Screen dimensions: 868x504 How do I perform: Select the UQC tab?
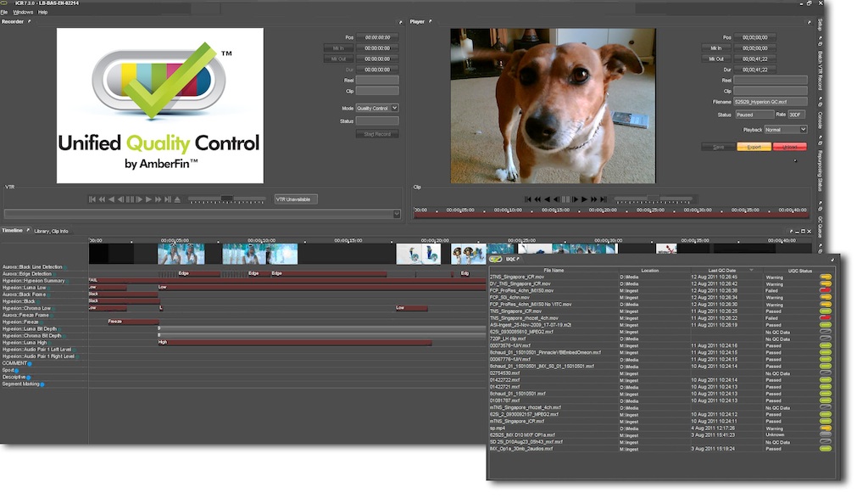[509, 259]
